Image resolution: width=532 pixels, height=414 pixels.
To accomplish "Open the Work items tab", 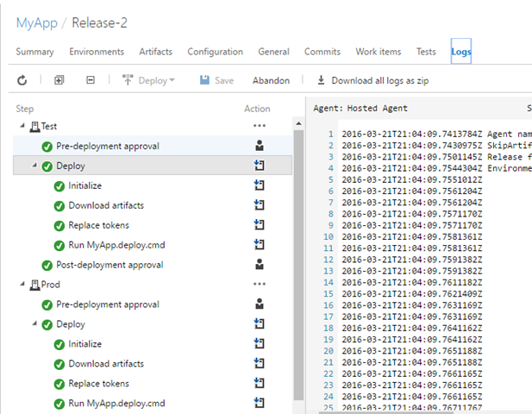I will pos(379,52).
